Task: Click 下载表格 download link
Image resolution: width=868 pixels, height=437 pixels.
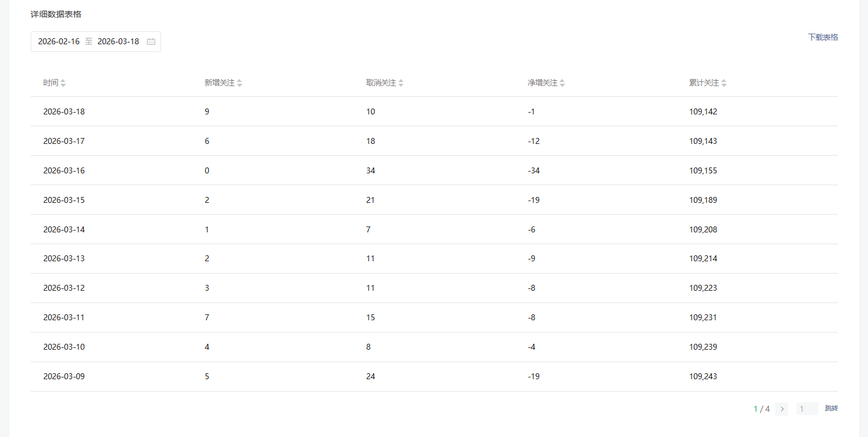Action: click(823, 37)
